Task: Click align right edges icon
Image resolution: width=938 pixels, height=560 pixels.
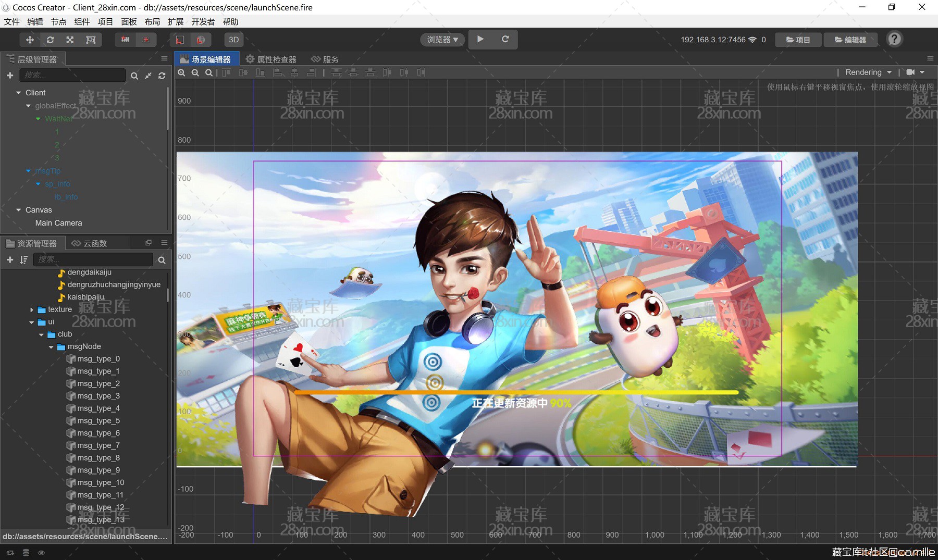Action: [312, 73]
